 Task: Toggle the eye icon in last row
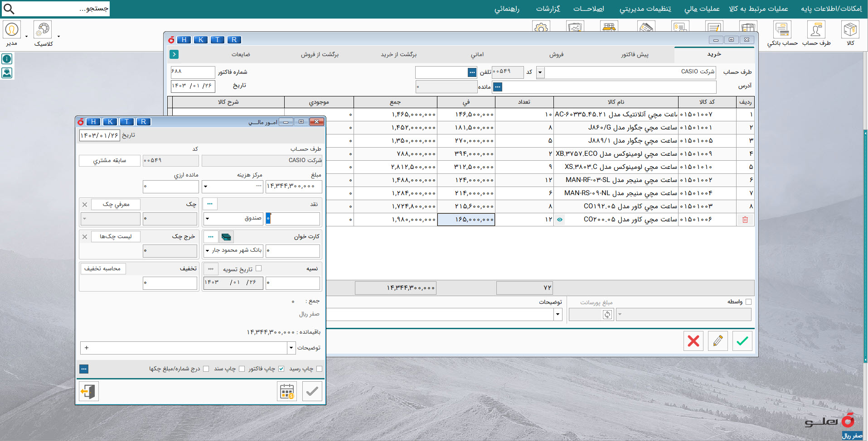[560, 220]
